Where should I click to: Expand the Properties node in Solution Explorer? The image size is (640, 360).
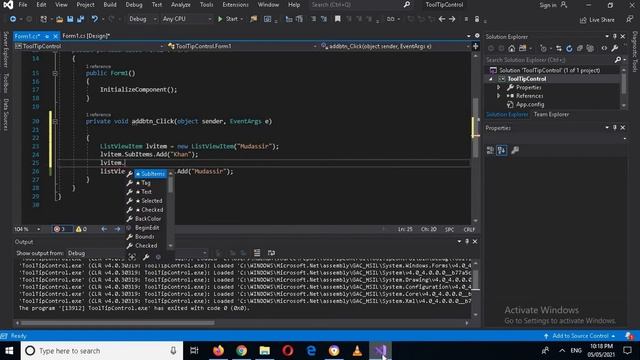click(x=498, y=88)
